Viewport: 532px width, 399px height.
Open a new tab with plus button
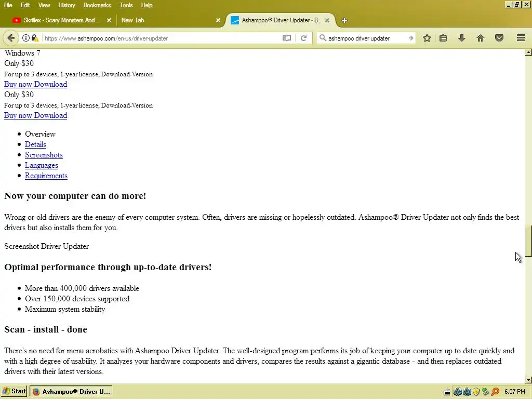pos(344,20)
